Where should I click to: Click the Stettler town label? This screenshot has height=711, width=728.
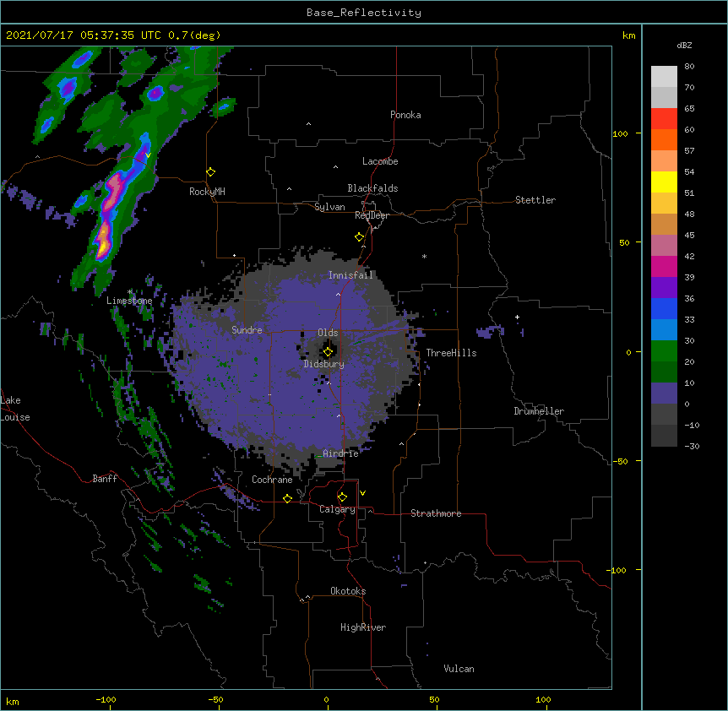point(535,200)
